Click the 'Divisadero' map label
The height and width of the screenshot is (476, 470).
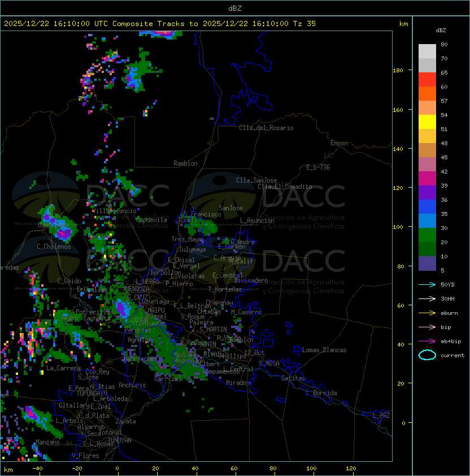251,280
